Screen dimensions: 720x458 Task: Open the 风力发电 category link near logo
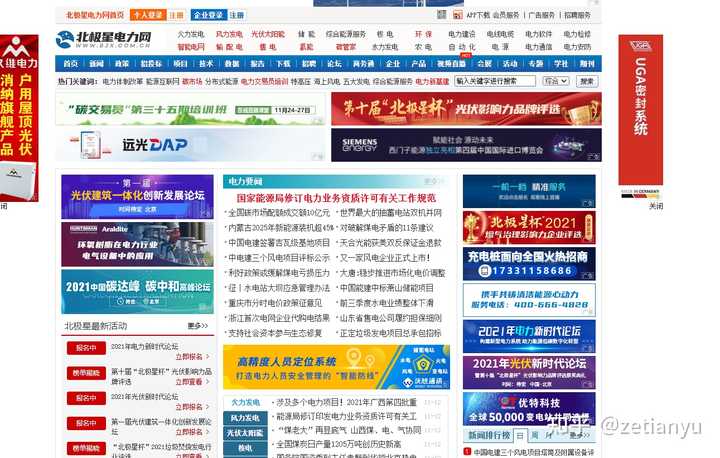(x=229, y=34)
